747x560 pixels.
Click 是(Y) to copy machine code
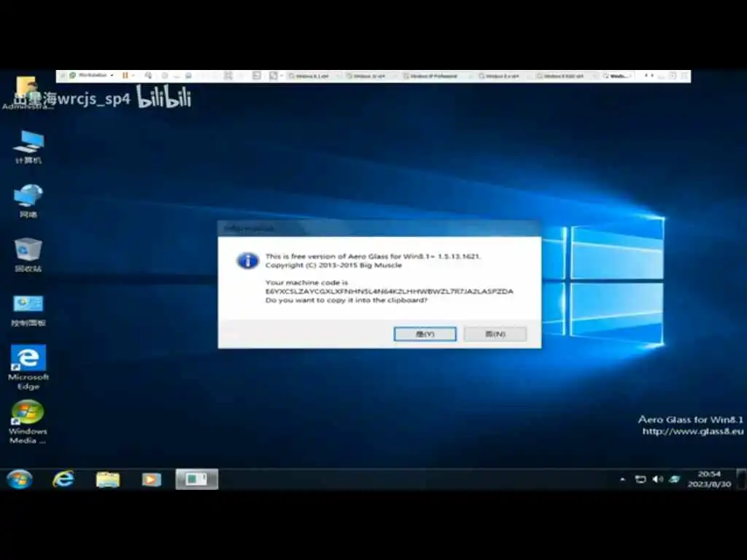pyautogui.click(x=425, y=334)
